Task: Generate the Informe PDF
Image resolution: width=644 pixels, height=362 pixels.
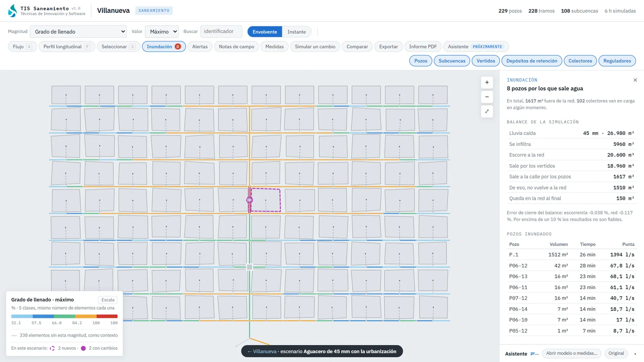Action: [423, 47]
